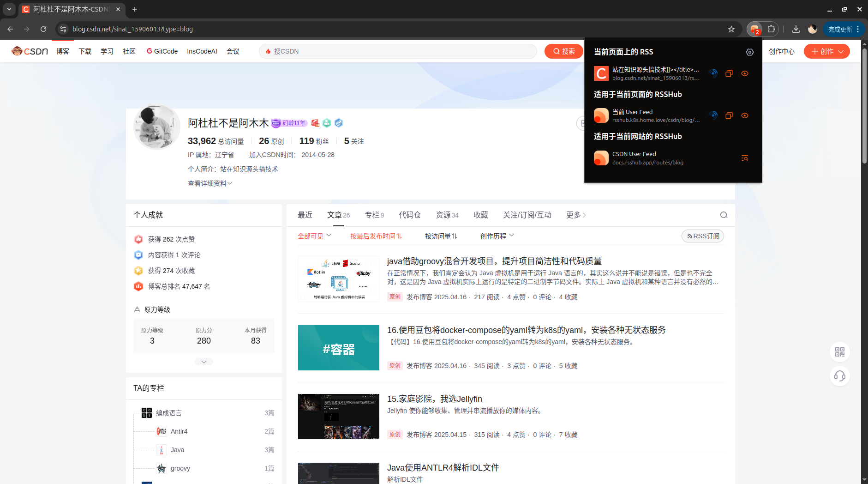The image size is (868, 484).
Task: Preview the page RSS feed with eye icon
Action: click(x=745, y=73)
